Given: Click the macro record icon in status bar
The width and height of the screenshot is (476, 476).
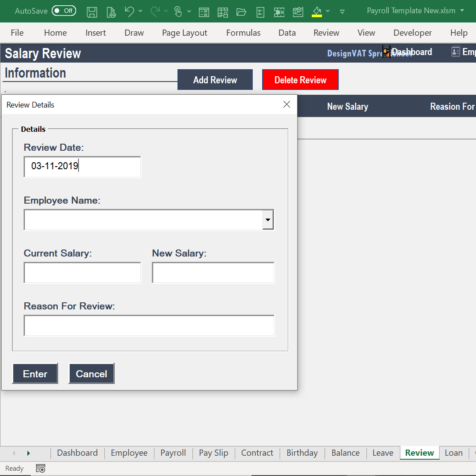Looking at the screenshot, I should [40, 468].
